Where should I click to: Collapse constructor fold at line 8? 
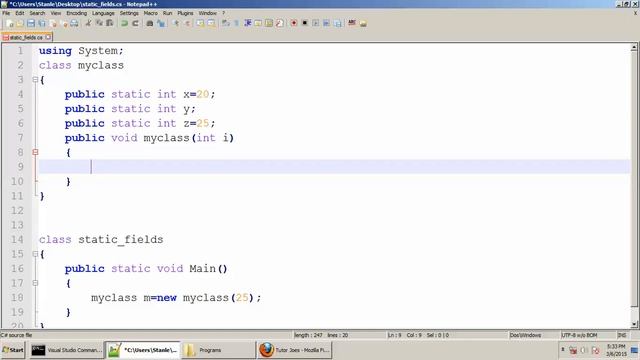point(35,152)
